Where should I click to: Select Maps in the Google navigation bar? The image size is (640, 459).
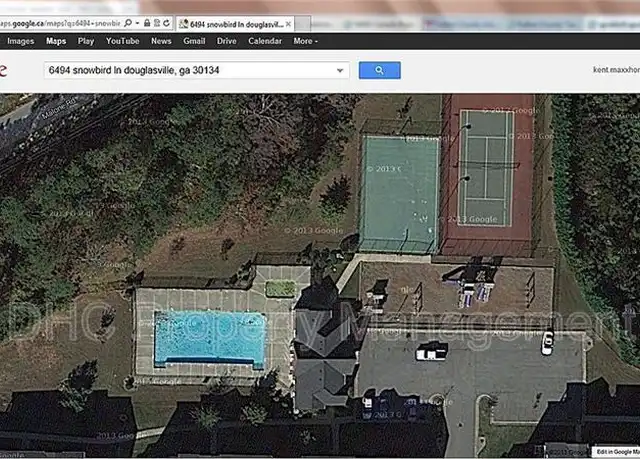click(x=56, y=41)
